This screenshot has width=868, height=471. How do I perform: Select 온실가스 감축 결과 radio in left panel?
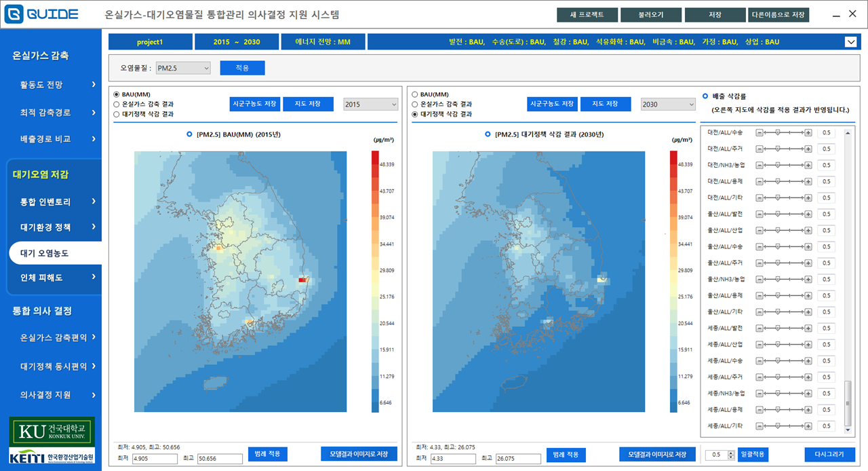[x=117, y=105]
